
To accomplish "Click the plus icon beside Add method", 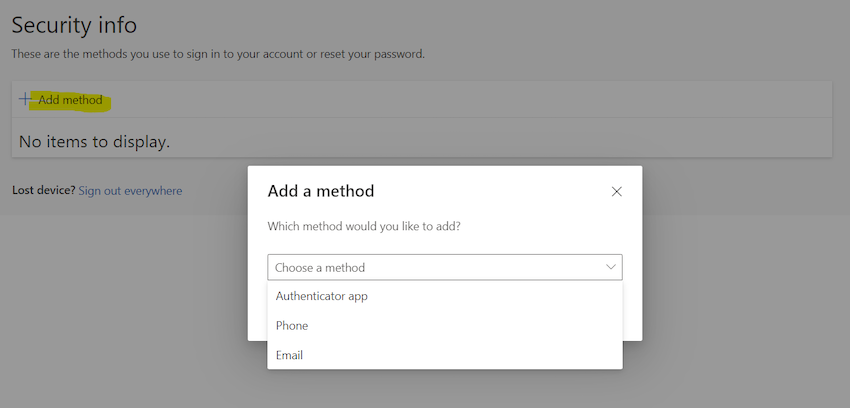I will [x=26, y=100].
